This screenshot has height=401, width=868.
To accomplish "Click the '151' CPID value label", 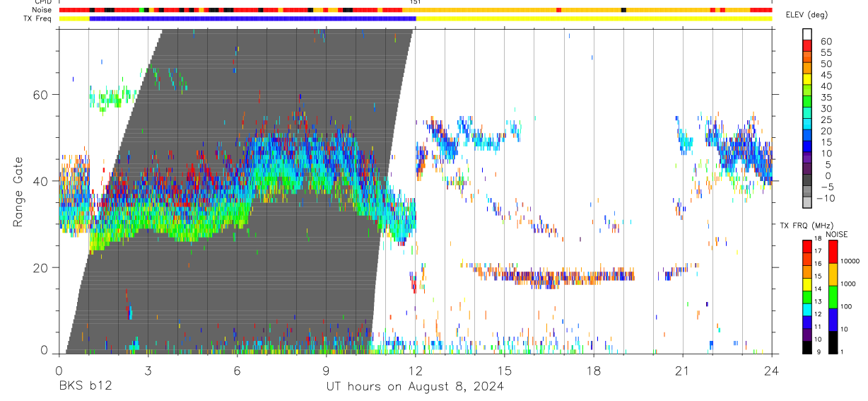I will [x=416, y=3].
